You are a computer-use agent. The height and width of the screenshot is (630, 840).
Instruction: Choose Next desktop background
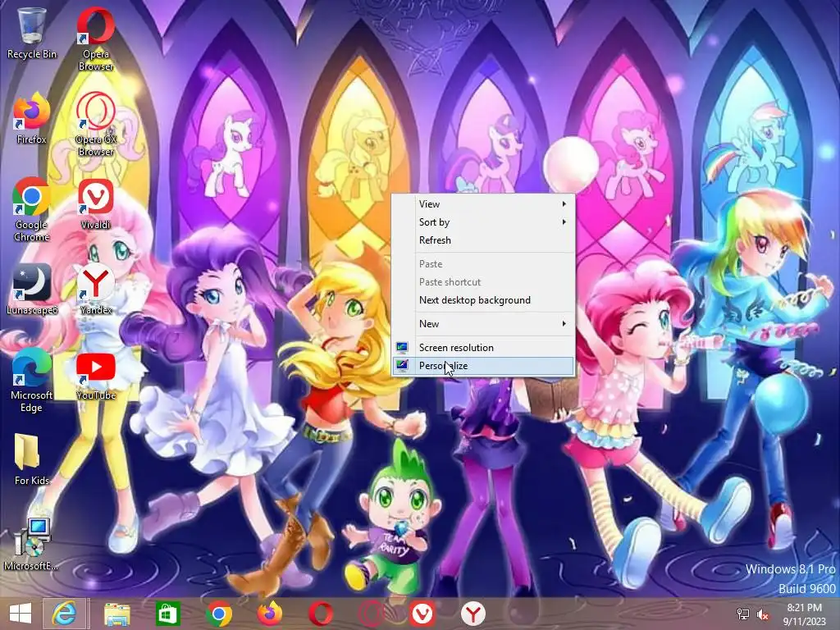(x=483, y=300)
